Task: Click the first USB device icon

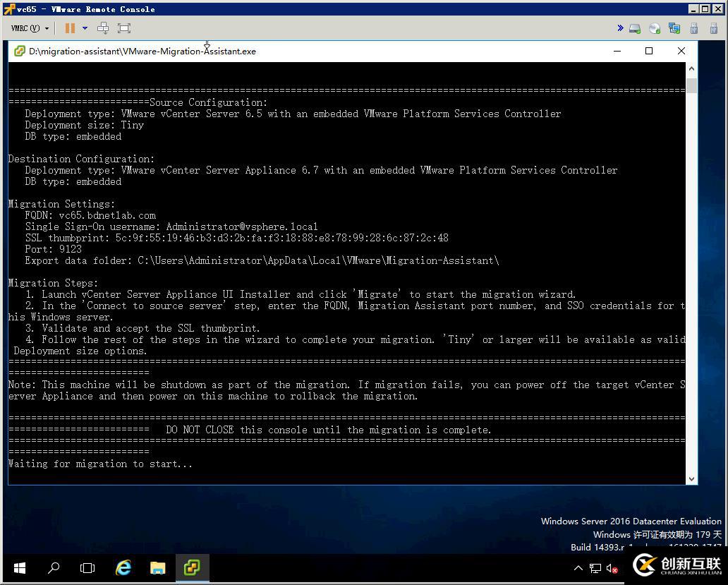Action: pos(694,29)
